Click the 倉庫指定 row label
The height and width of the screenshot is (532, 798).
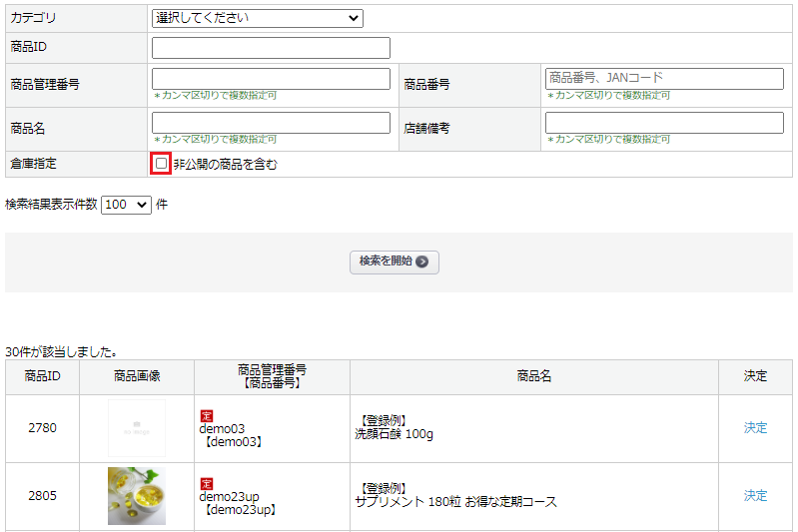(x=33, y=164)
